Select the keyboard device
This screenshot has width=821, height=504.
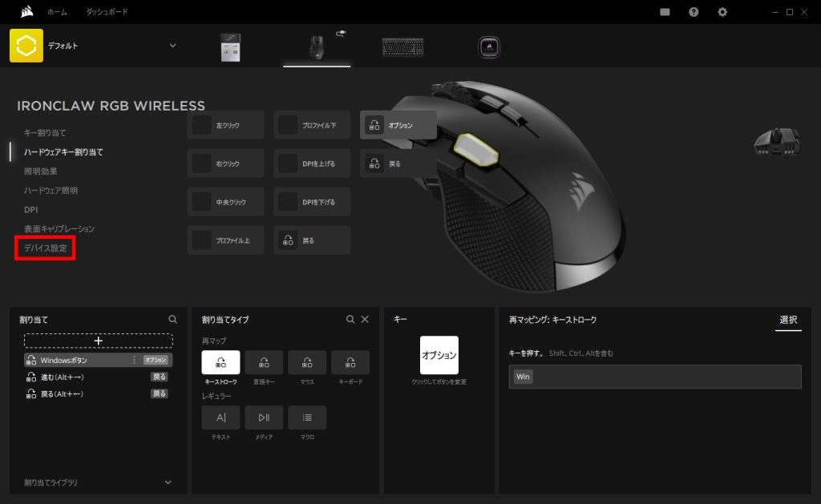pyautogui.click(x=402, y=47)
